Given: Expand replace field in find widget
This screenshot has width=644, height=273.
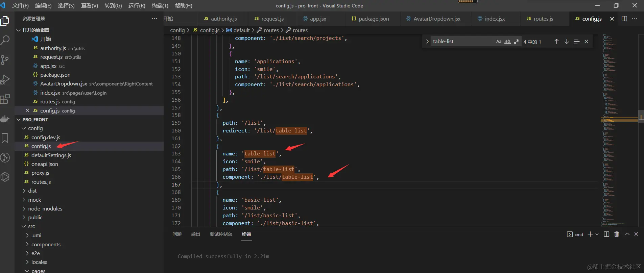Looking at the screenshot, I should [x=427, y=42].
